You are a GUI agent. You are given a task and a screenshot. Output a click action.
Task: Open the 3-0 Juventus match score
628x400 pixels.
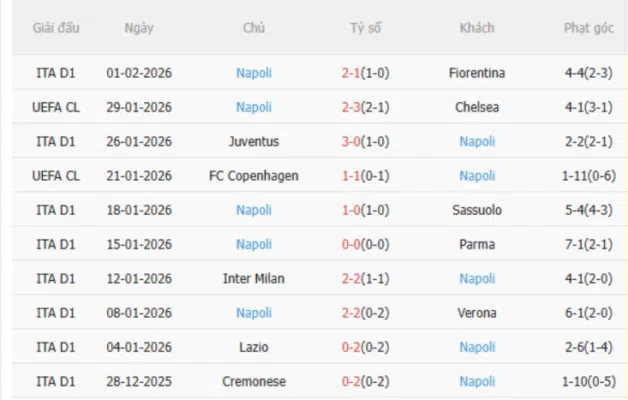[351, 141]
